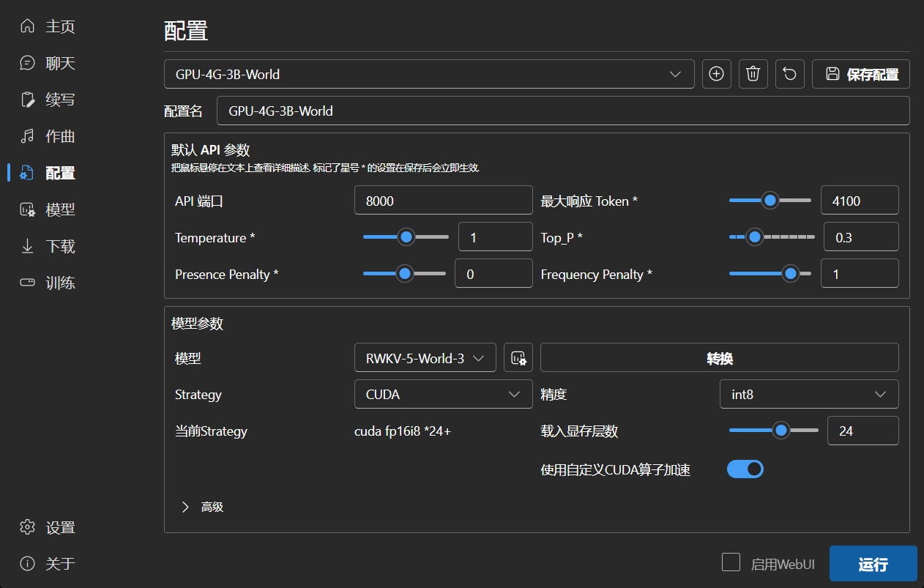Click the reset configuration undo icon
The width and height of the screenshot is (924, 588).
tap(789, 74)
